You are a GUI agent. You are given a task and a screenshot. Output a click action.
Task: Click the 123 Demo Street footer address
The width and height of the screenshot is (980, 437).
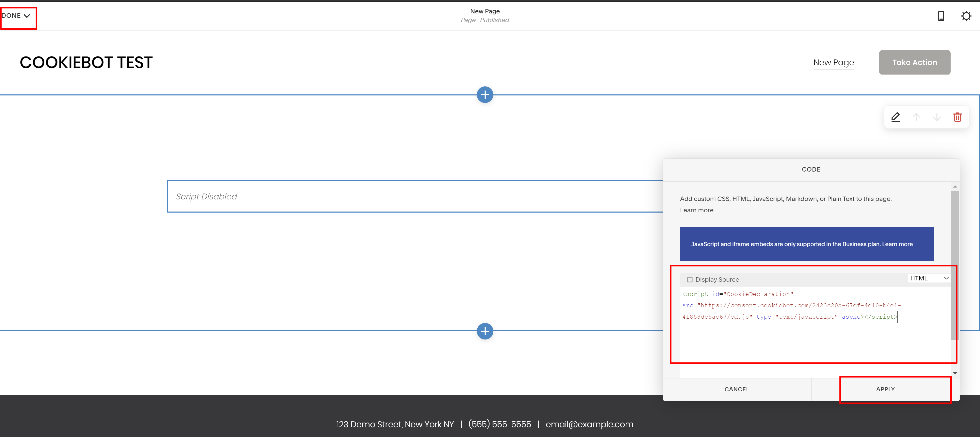[x=395, y=424]
